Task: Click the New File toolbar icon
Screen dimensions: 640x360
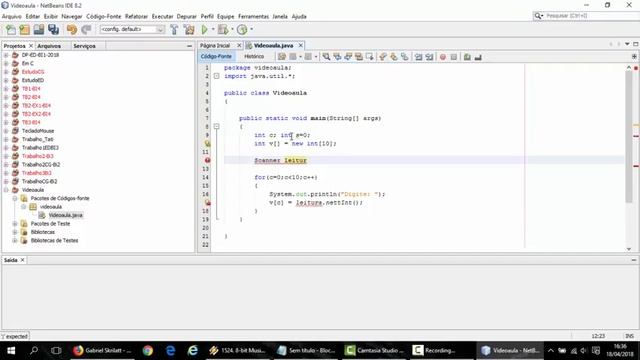Action: tap(11, 29)
